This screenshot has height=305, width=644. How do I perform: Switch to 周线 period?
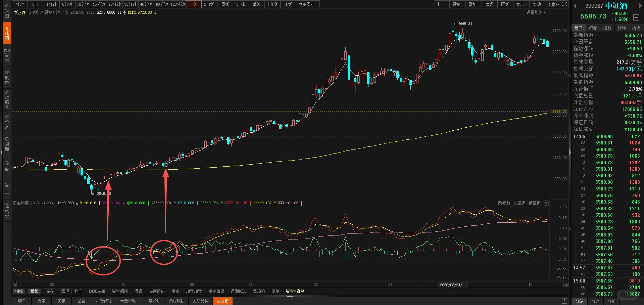[x=225, y=4]
